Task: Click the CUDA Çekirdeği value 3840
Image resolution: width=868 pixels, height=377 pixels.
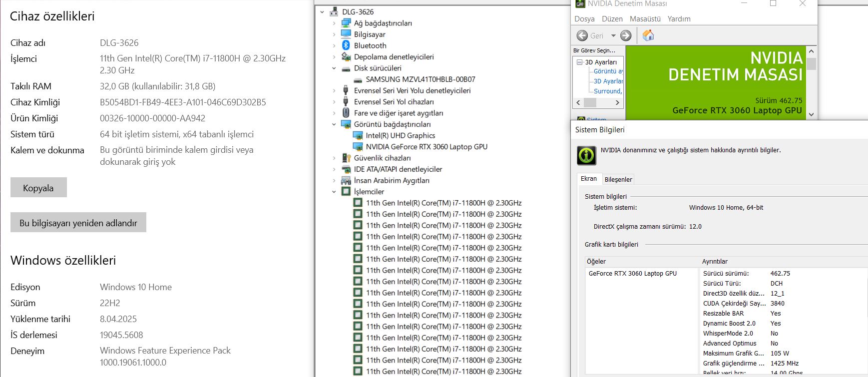Action: pos(778,304)
